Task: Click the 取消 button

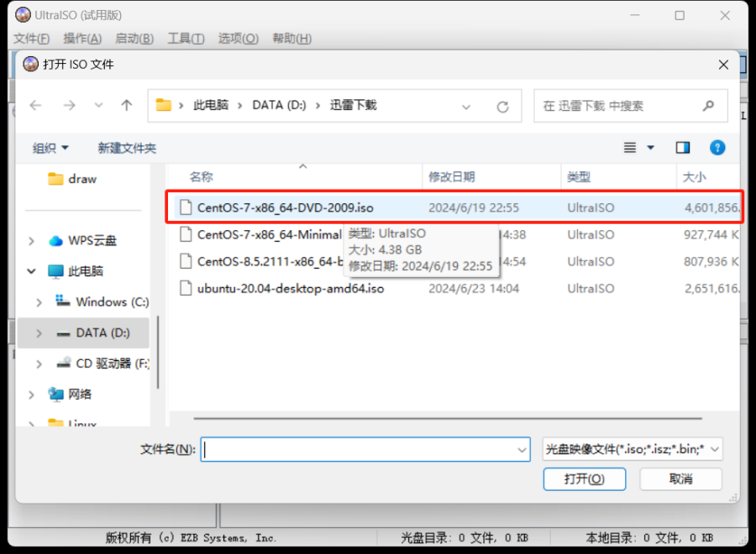Action: [680, 478]
